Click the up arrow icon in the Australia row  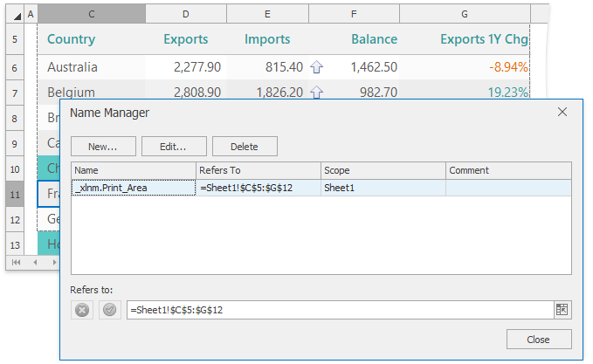(317, 67)
